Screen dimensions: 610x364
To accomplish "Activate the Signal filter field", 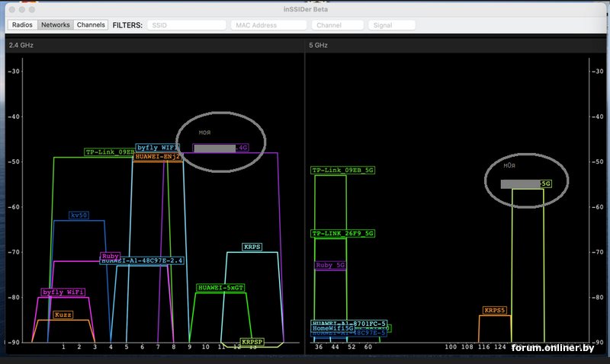I will click(391, 25).
